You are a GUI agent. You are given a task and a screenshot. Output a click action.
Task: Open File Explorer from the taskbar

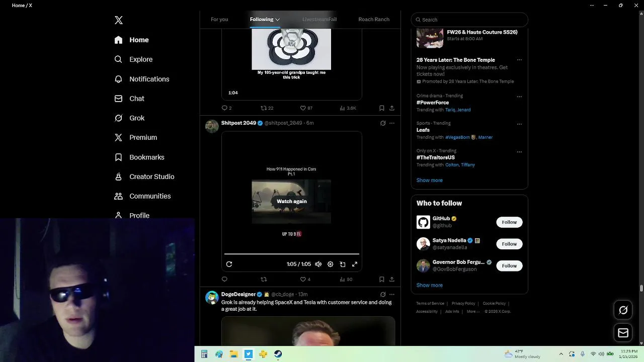tap(233, 354)
